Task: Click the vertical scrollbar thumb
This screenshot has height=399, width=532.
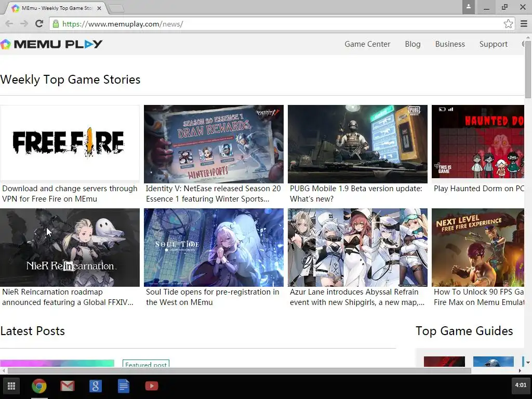Action: click(528, 69)
